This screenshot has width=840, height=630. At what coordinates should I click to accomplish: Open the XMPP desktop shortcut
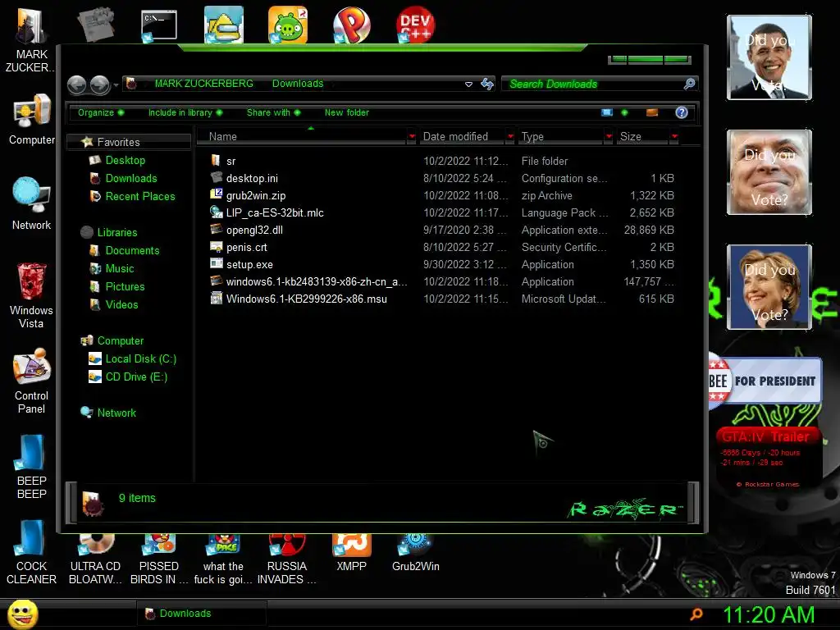[351, 554]
